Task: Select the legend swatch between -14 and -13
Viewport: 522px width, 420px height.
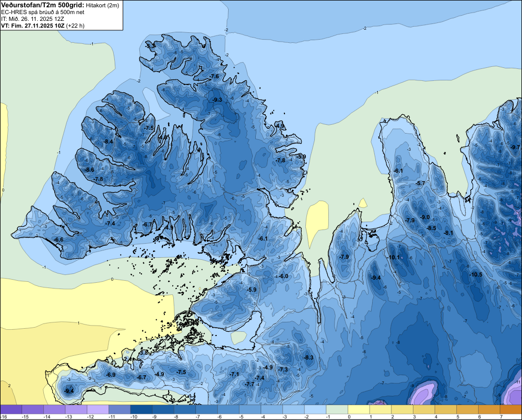Action: (55, 410)
